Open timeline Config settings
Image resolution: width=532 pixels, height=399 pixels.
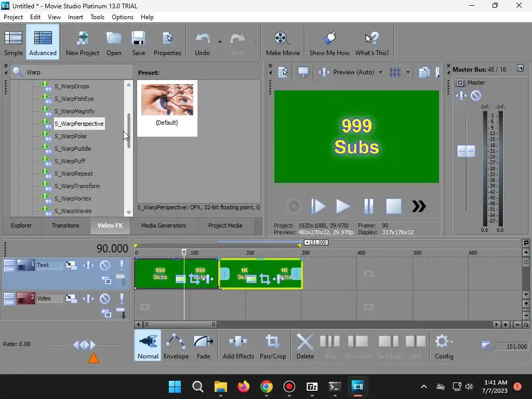click(444, 345)
